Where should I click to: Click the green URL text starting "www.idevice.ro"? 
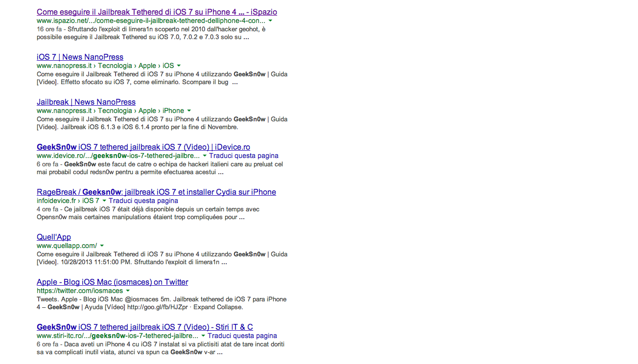pos(118,156)
